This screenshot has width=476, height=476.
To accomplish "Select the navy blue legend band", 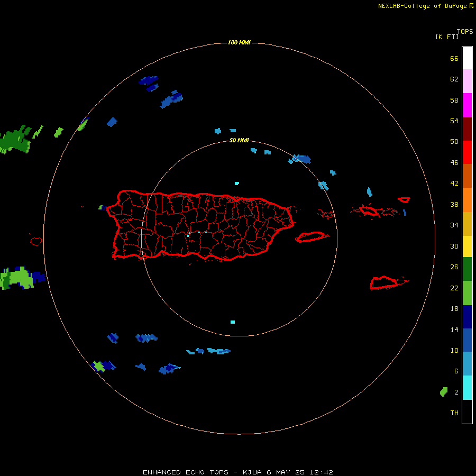I will [467, 317].
